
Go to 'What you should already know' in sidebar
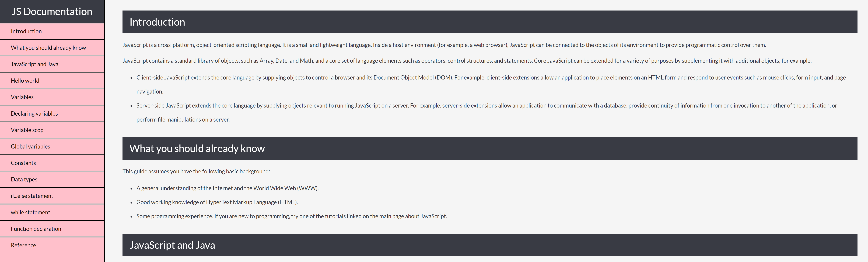coord(48,48)
